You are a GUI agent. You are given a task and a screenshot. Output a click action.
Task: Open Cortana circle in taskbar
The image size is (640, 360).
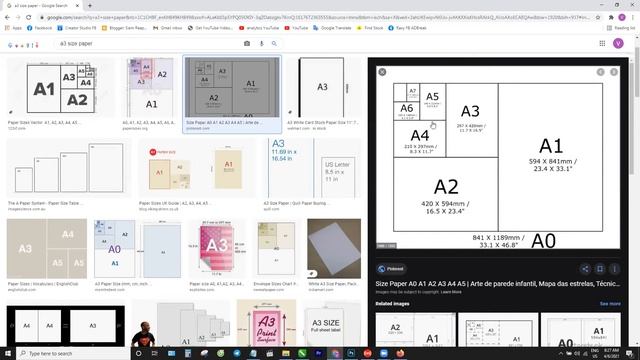[138, 353]
